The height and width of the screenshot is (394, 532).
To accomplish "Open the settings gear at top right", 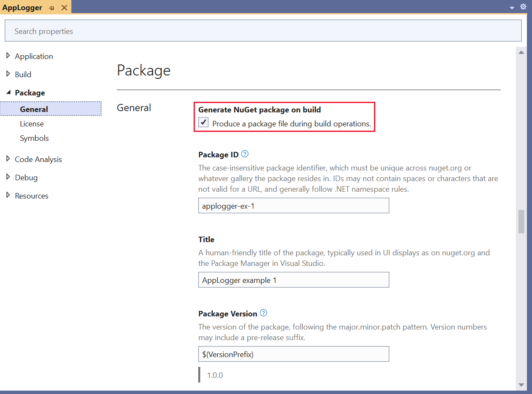I will coord(523,7).
